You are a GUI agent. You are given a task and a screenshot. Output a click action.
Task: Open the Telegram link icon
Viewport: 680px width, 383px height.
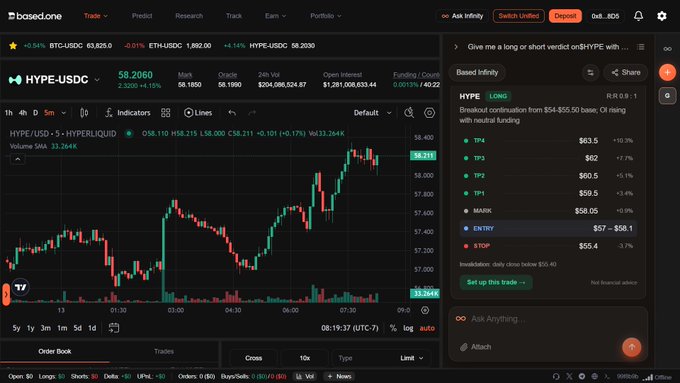pos(582,376)
